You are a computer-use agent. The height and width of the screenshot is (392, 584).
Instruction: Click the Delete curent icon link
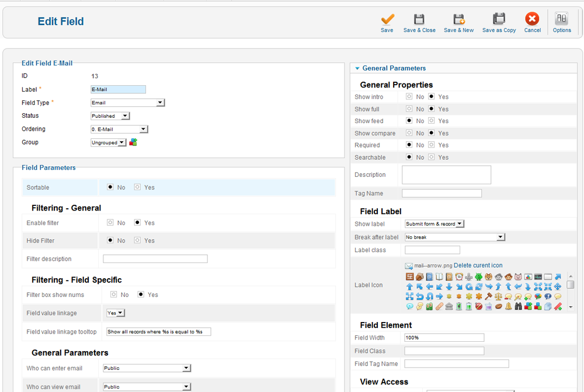click(x=478, y=265)
